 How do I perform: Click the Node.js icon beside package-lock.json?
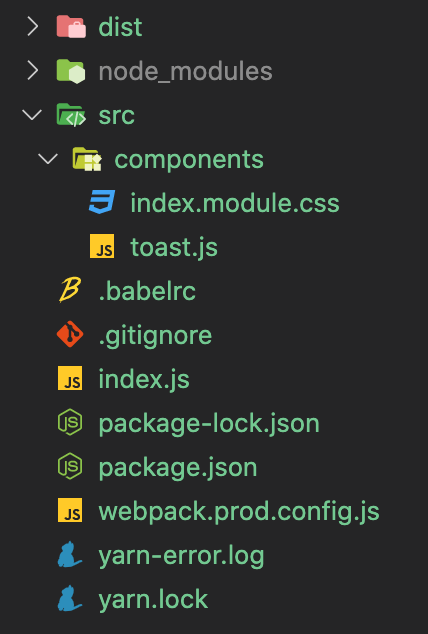click(70, 422)
